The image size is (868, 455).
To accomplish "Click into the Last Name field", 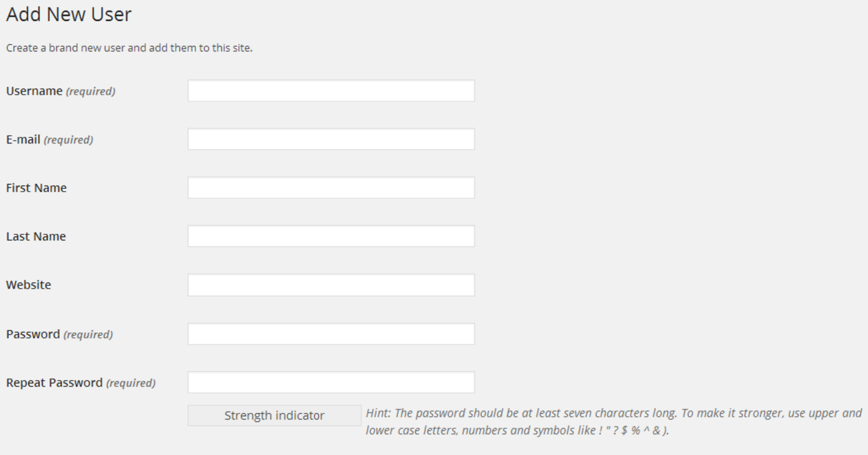I will click(x=331, y=237).
